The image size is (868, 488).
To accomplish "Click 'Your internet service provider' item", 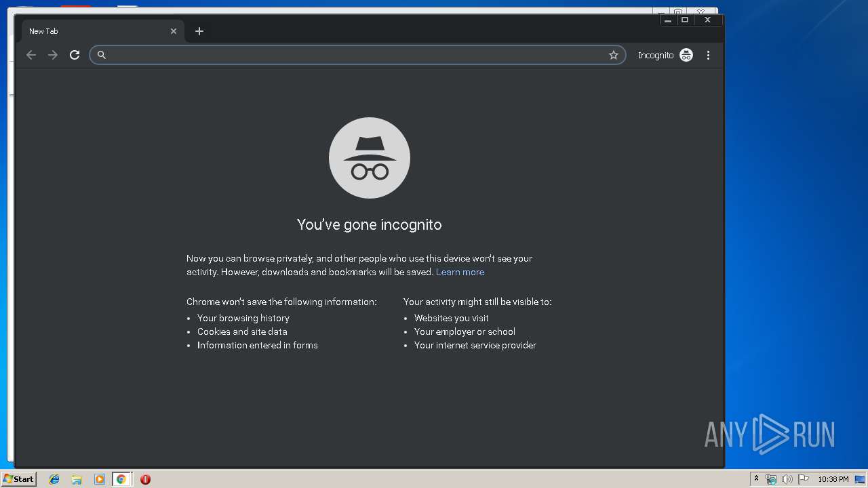I will click(x=475, y=345).
